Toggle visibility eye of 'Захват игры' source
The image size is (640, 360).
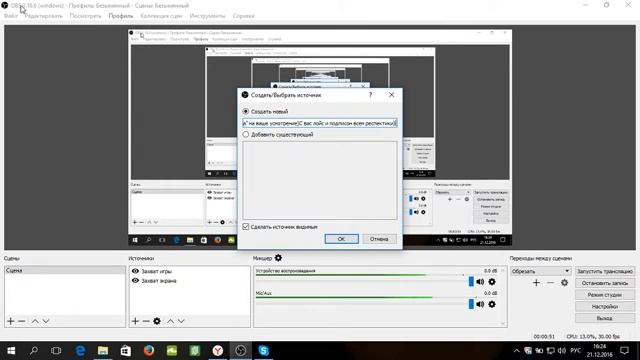tap(135, 271)
